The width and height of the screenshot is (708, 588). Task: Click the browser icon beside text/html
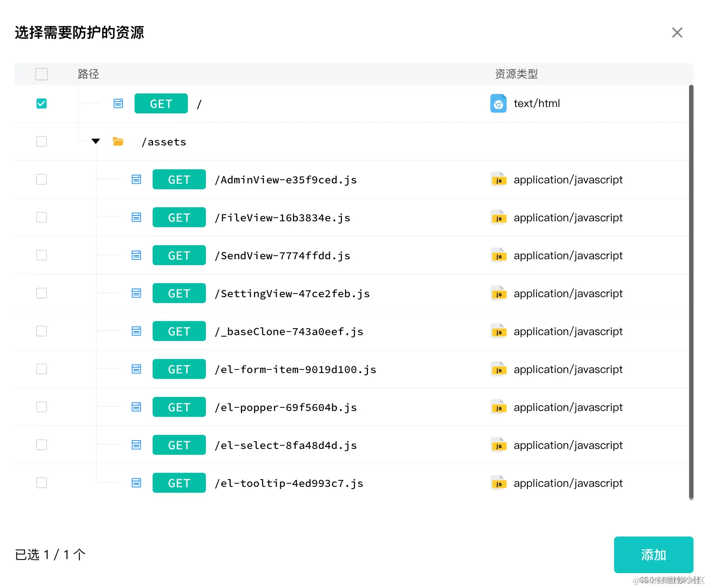click(x=498, y=103)
